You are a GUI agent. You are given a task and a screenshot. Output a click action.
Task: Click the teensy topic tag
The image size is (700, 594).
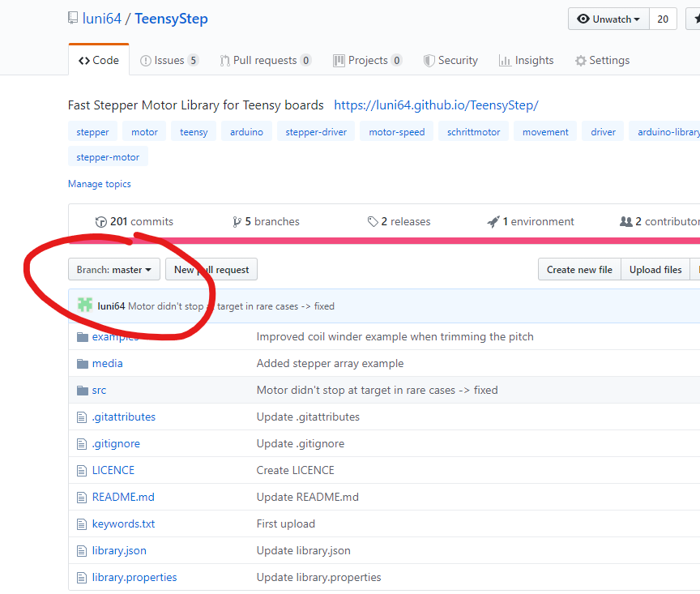pyautogui.click(x=194, y=132)
